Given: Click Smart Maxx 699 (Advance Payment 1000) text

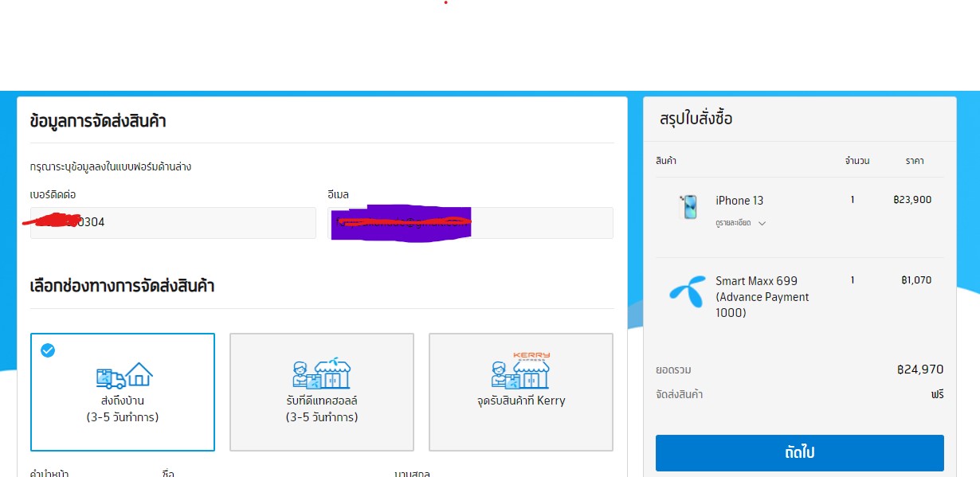Looking at the screenshot, I should click(x=762, y=297).
